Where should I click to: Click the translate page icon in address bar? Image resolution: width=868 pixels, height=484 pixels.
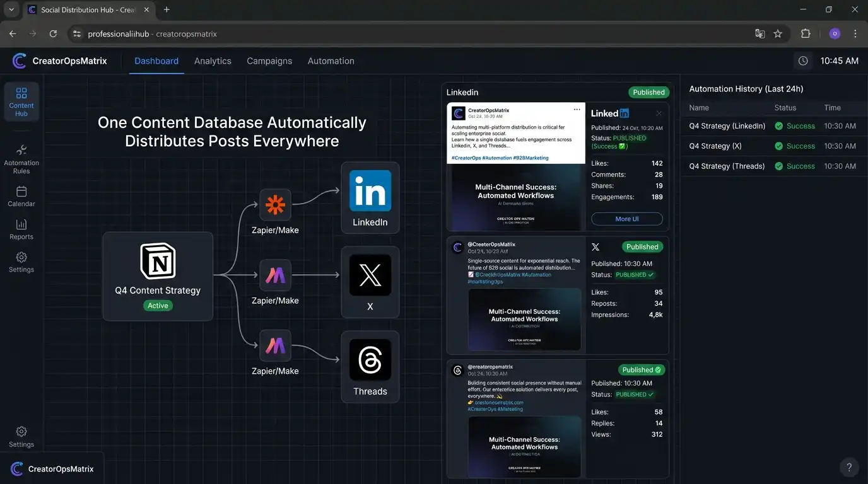[760, 34]
